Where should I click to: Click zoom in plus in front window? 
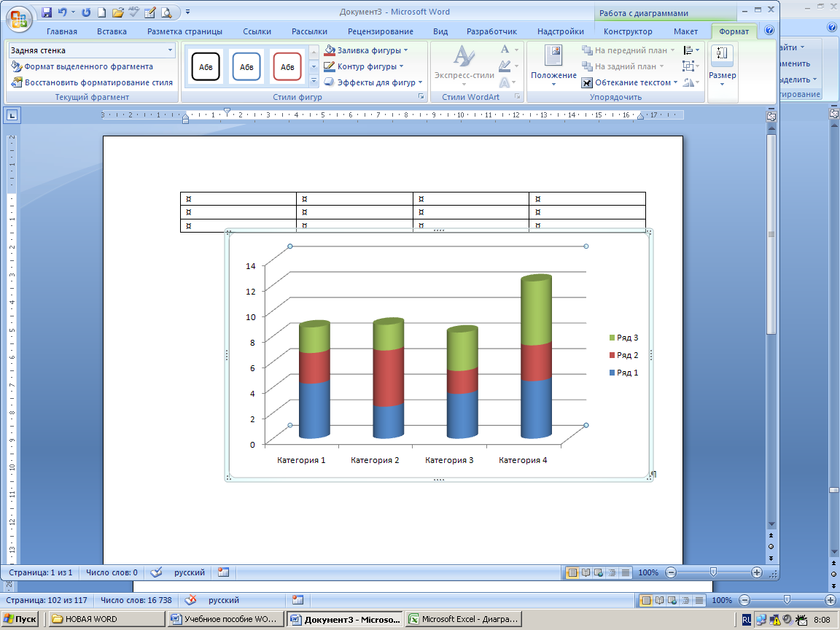pyautogui.click(x=756, y=572)
